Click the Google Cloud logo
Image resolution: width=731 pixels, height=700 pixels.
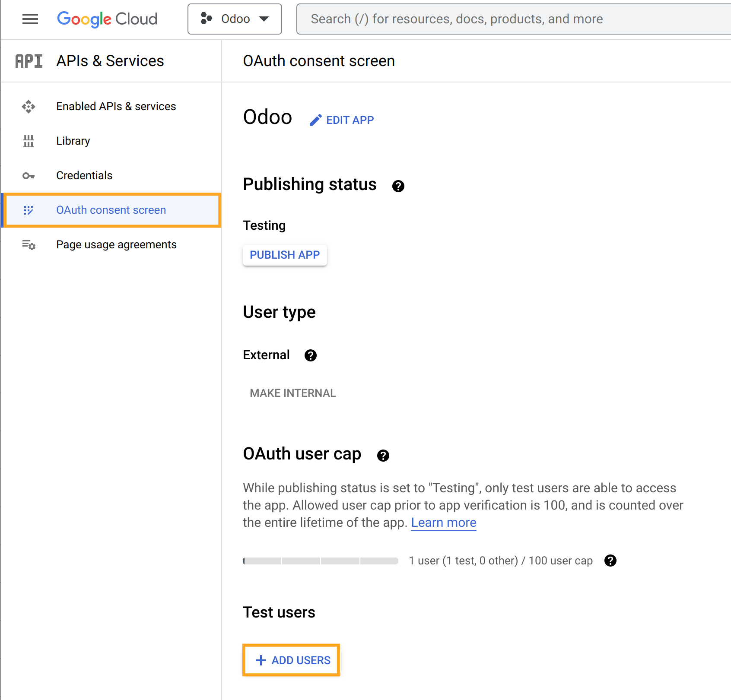point(107,19)
